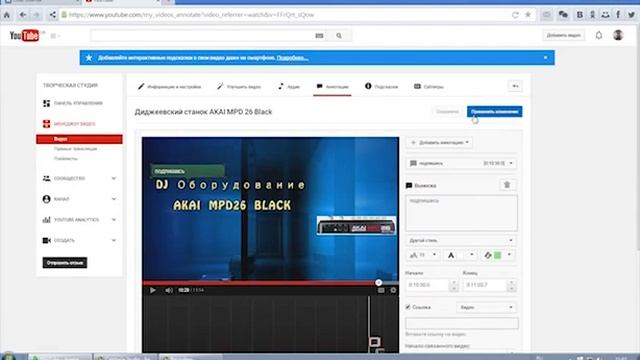Open the guide menu beside YouTube logo
Screen dimensions: 640x360
tap(55, 36)
